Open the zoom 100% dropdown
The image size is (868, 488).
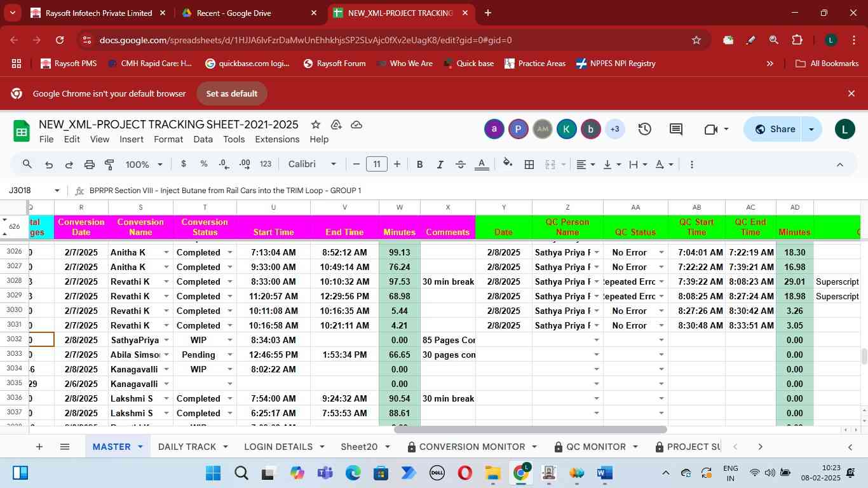[x=144, y=165]
